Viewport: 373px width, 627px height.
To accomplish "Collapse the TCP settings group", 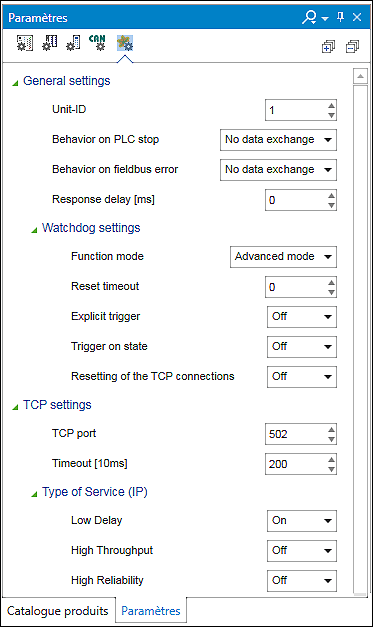I will [15, 407].
